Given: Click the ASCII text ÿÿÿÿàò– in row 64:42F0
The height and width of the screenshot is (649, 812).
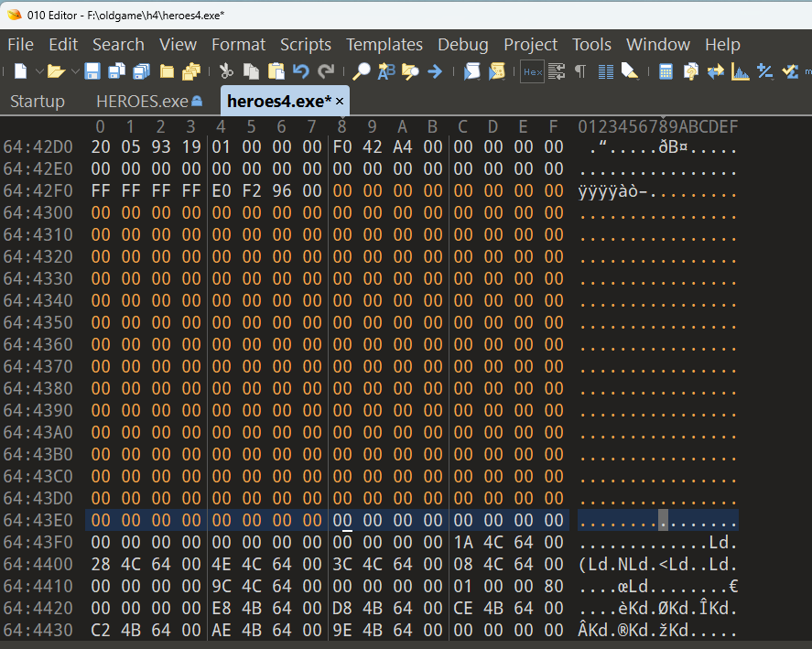Looking at the screenshot, I should [x=612, y=191].
